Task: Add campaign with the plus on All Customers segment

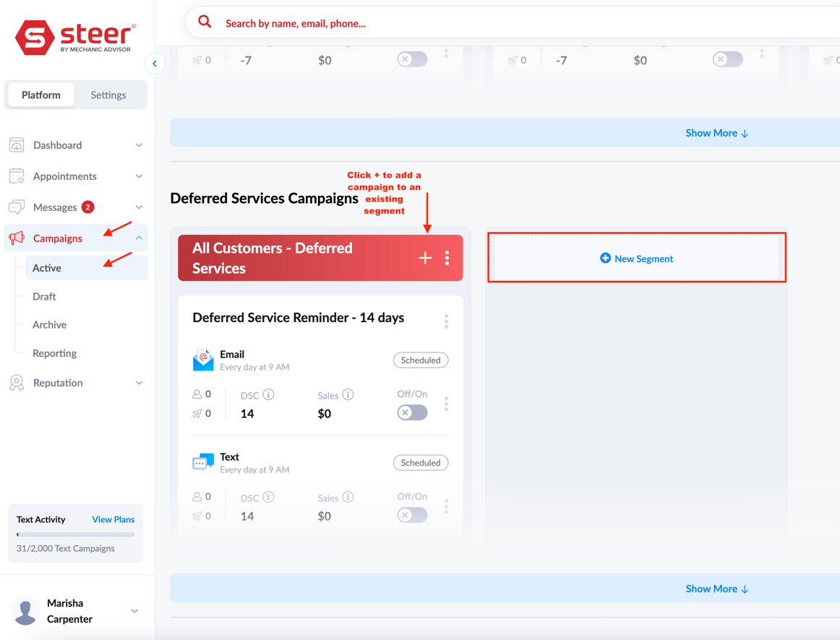Action: (425, 258)
